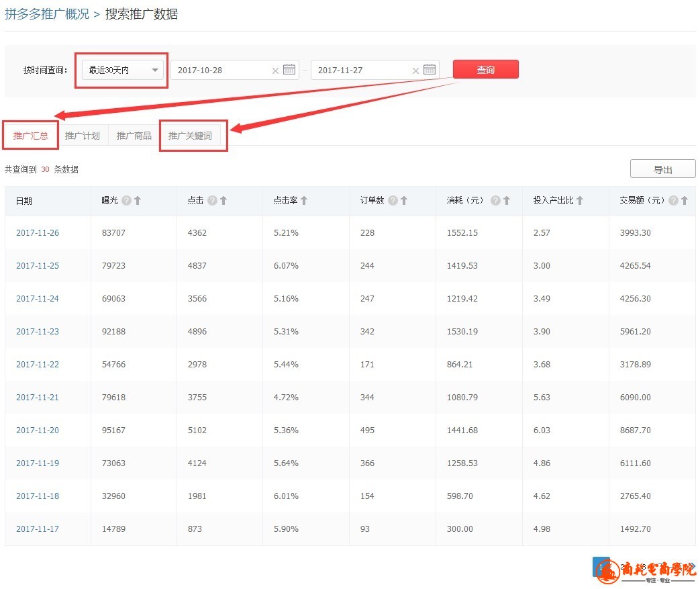Open the 2017-11-24 date link
Screen dimensions: 700x589
tap(38, 298)
